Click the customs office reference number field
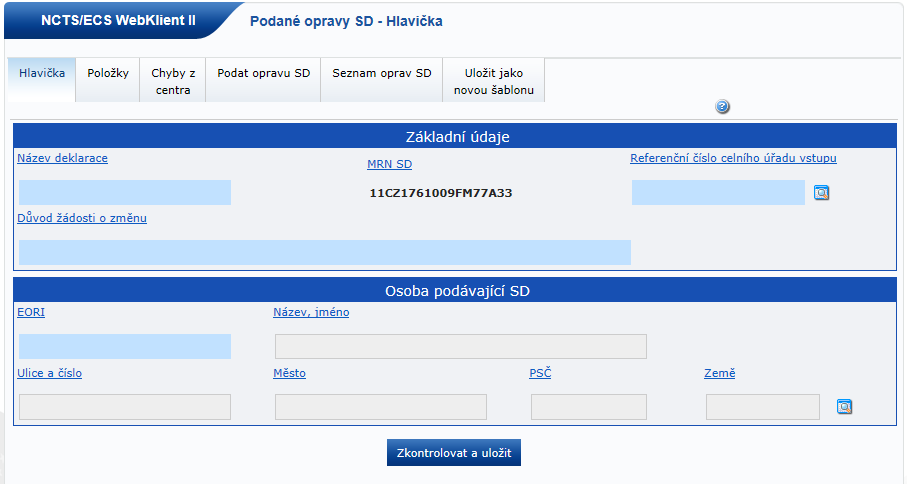 point(718,193)
